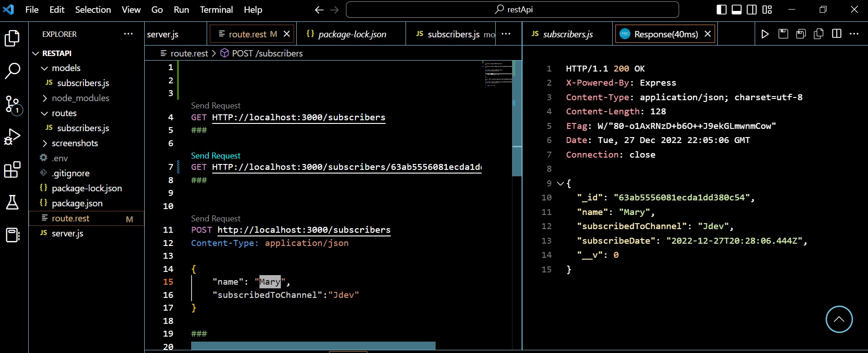Image resolution: width=868 pixels, height=353 pixels.
Task: Click the restApi command center search box
Action: coord(513,10)
